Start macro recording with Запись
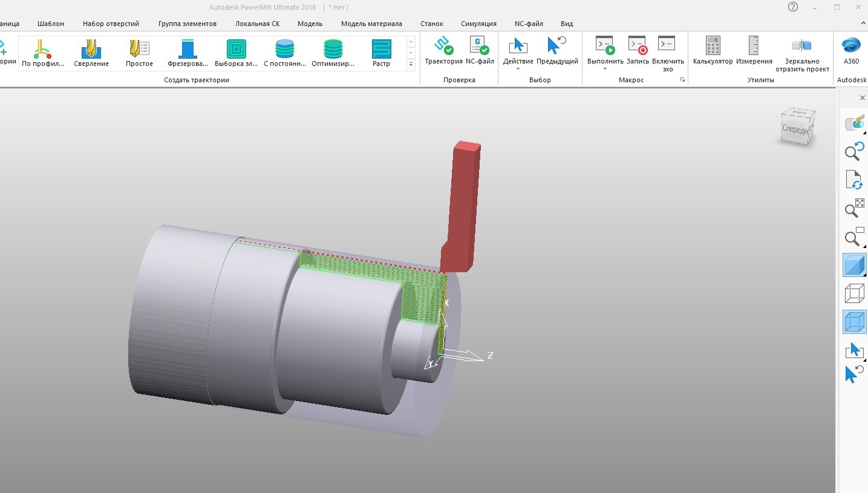868x493 pixels. point(636,53)
